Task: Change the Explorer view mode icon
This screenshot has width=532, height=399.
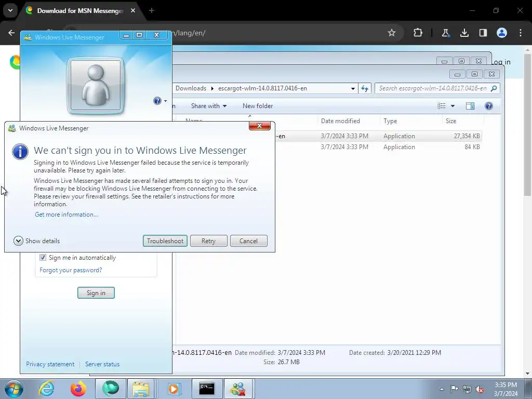Action: click(442, 106)
